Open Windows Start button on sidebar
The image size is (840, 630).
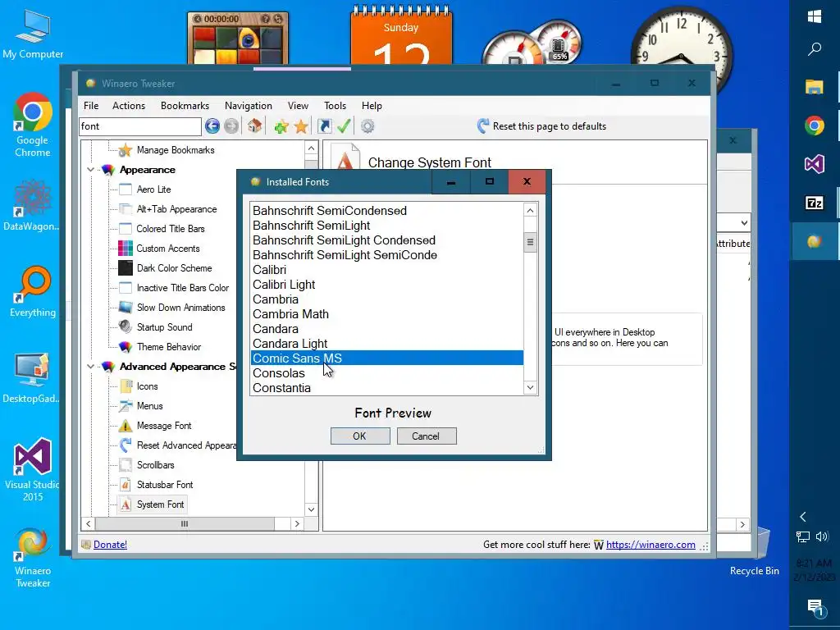tap(815, 16)
